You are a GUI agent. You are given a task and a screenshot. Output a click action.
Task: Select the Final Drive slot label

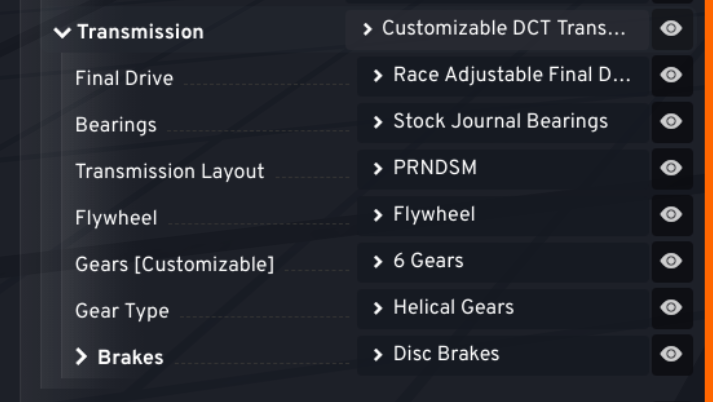pos(124,78)
